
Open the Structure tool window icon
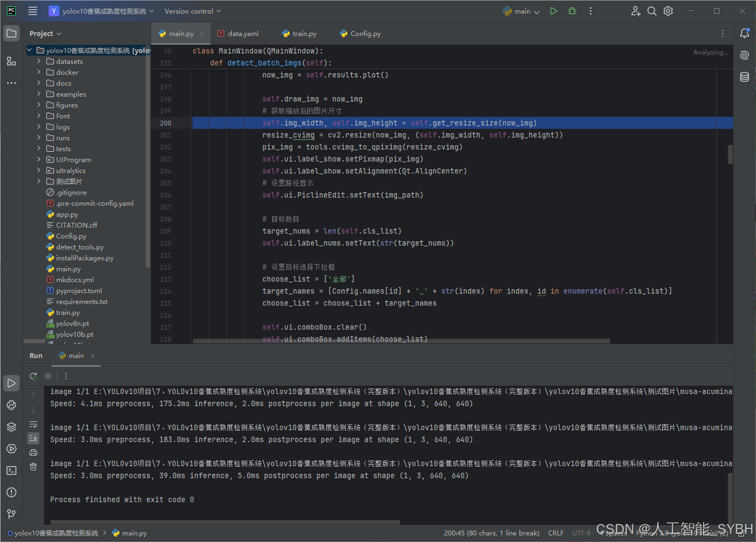point(11,61)
